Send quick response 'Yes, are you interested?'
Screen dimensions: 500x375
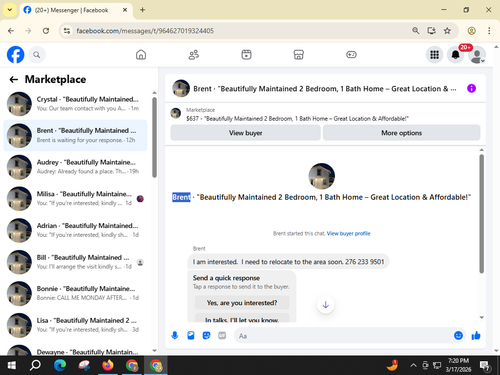[x=242, y=303]
